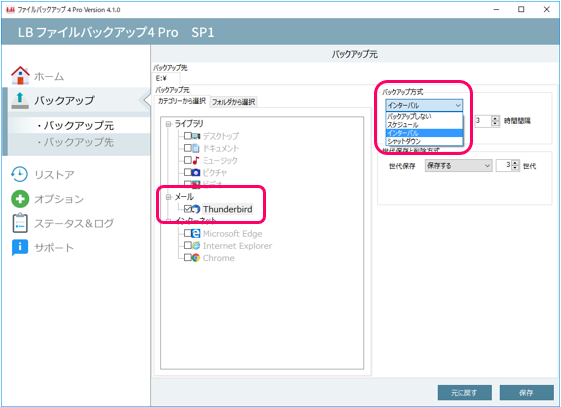Image resolution: width=561 pixels, height=407 pixels.
Task: Choose スケジュール from the list
Action: coord(424,125)
